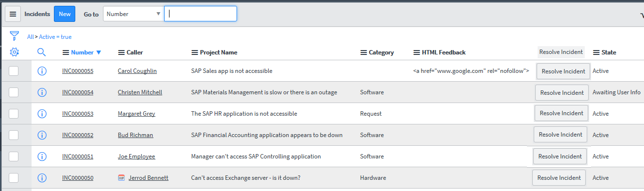Open incident link INC0000055
Viewport: 644px width, 191px height.
tap(78, 71)
